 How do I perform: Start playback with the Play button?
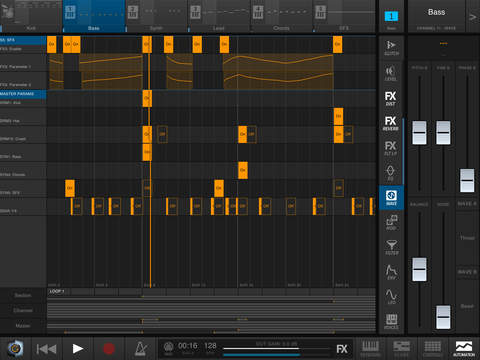click(77, 349)
